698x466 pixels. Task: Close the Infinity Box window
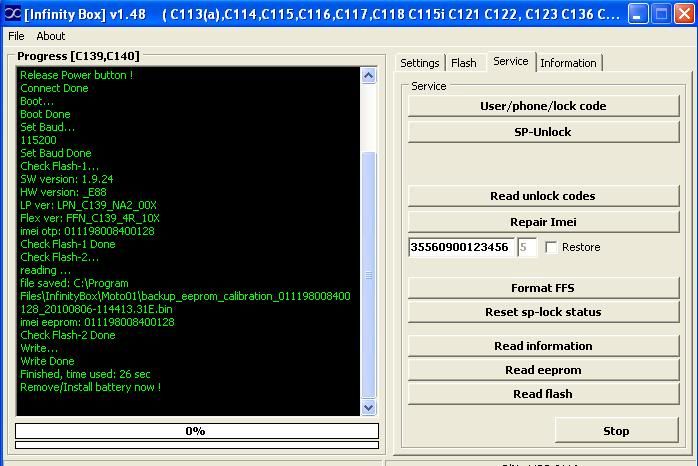click(684, 14)
